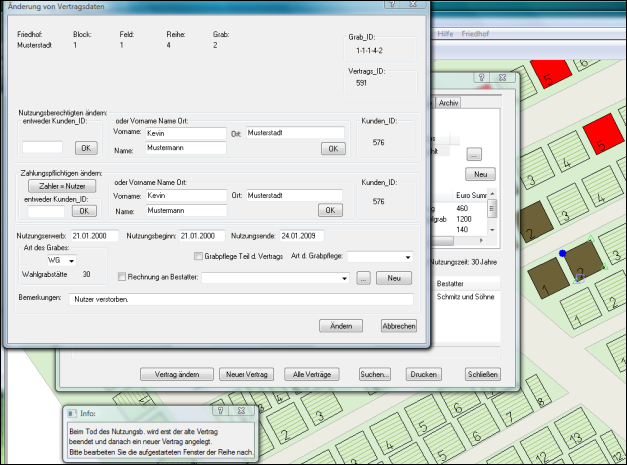Viewport: 627px width, 465px height.
Task: Click OK beside Zahlungspflichtigen Ort field
Action: (x=330, y=210)
